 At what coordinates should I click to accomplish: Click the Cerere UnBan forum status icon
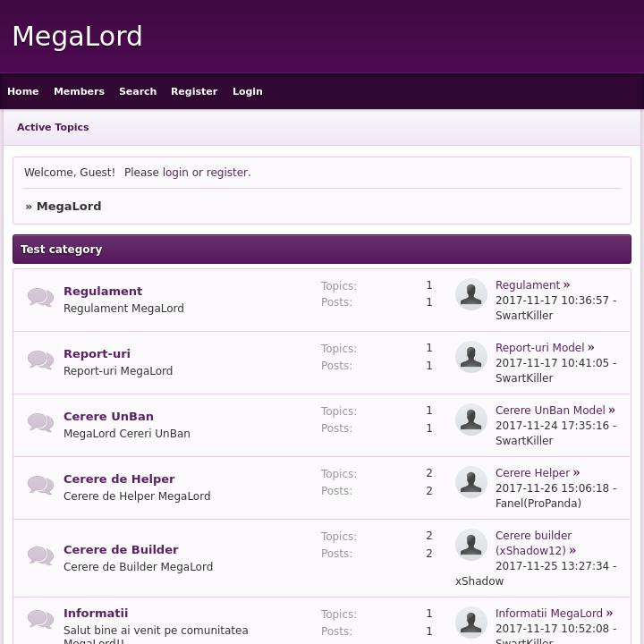[40, 422]
